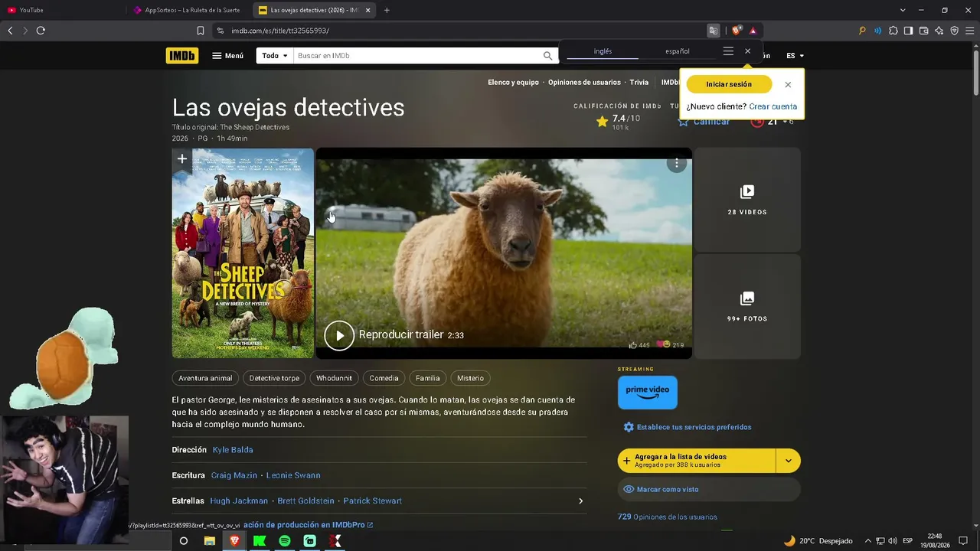Go to the Trivia section
This screenshot has height=551, width=980.
[639, 83]
